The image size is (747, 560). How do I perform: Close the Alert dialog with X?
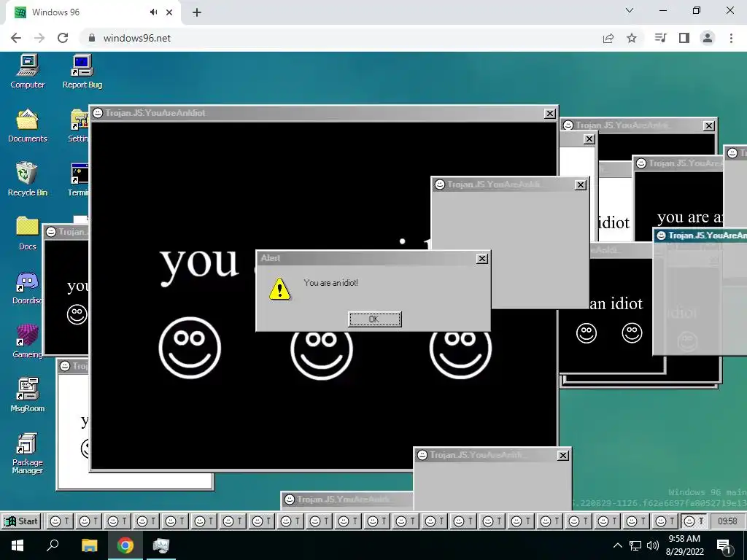(482, 258)
